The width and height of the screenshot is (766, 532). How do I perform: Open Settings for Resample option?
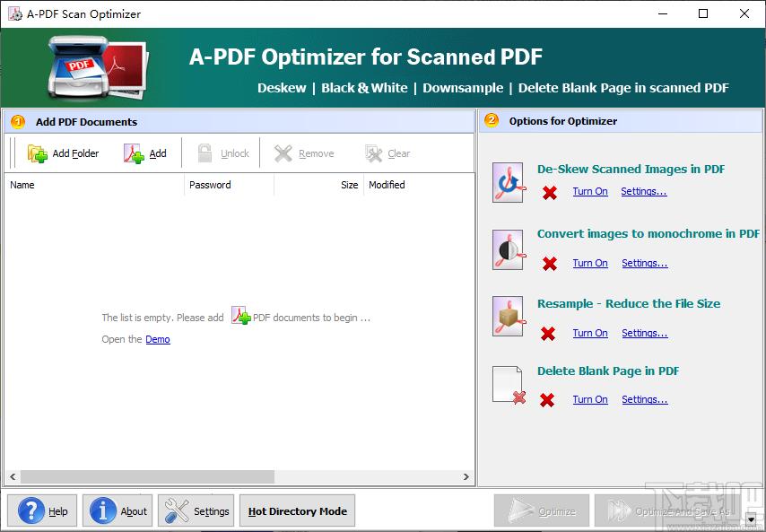(x=645, y=333)
